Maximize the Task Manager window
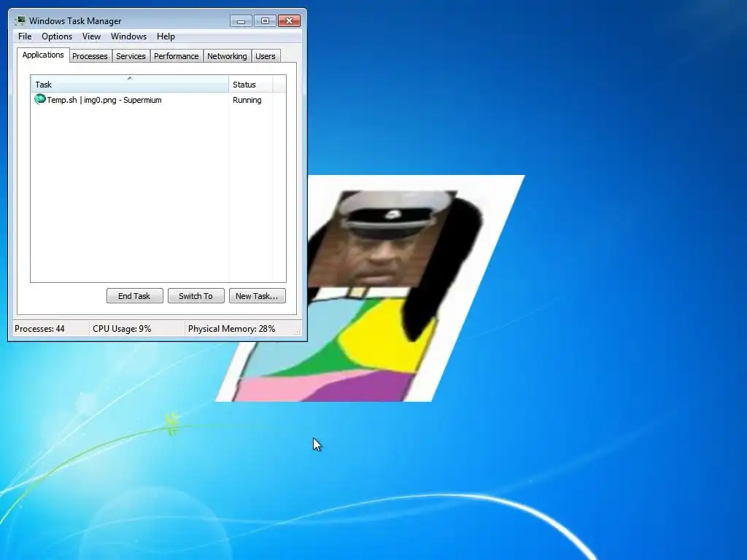Screen dimensions: 747x560 (265, 21)
